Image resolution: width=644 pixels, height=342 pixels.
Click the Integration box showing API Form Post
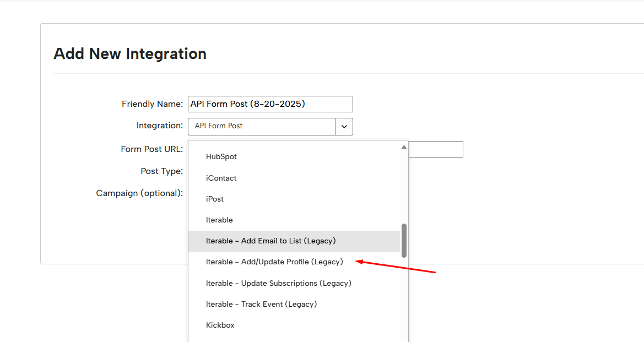tap(262, 127)
